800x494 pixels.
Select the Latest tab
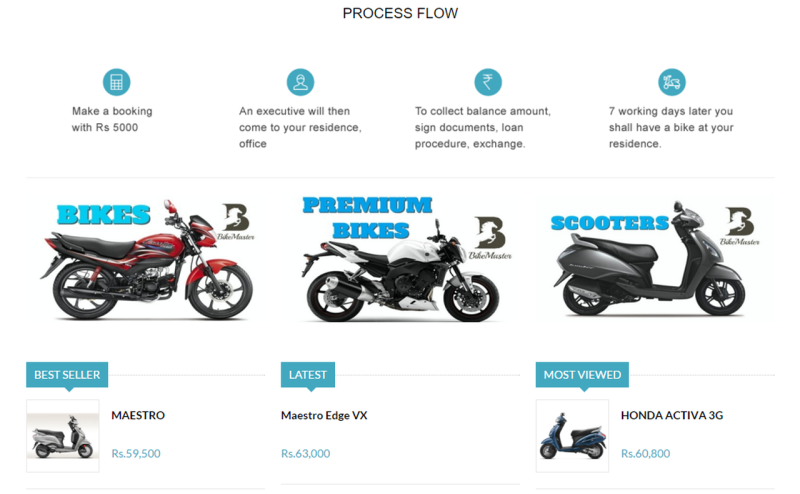[x=308, y=375]
